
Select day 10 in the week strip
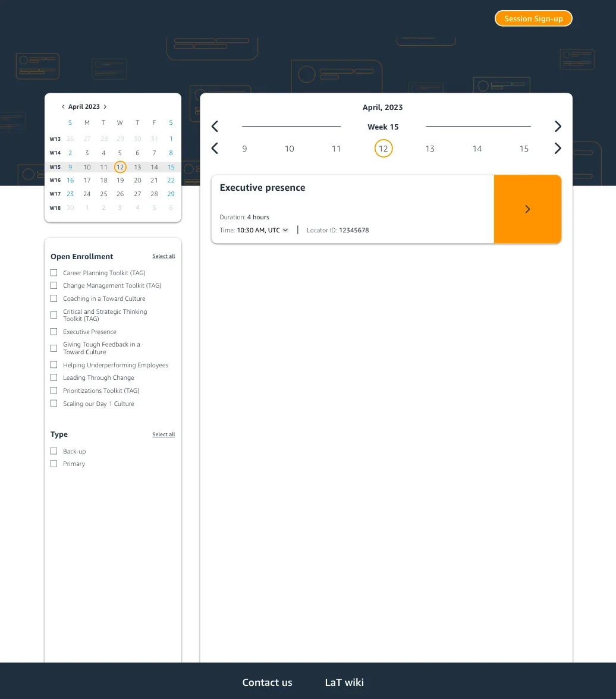point(290,149)
